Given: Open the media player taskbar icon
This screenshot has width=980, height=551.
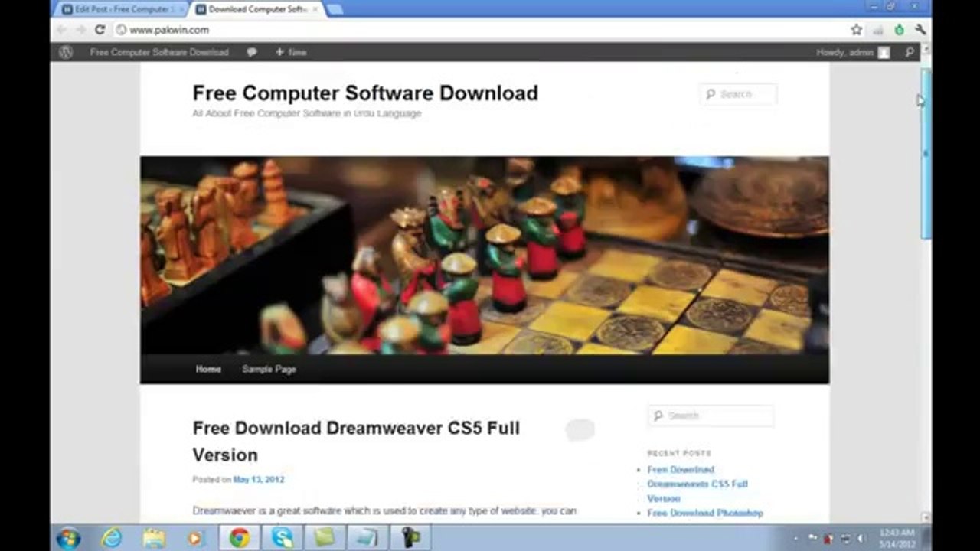Looking at the screenshot, I should pyautogui.click(x=196, y=538).
